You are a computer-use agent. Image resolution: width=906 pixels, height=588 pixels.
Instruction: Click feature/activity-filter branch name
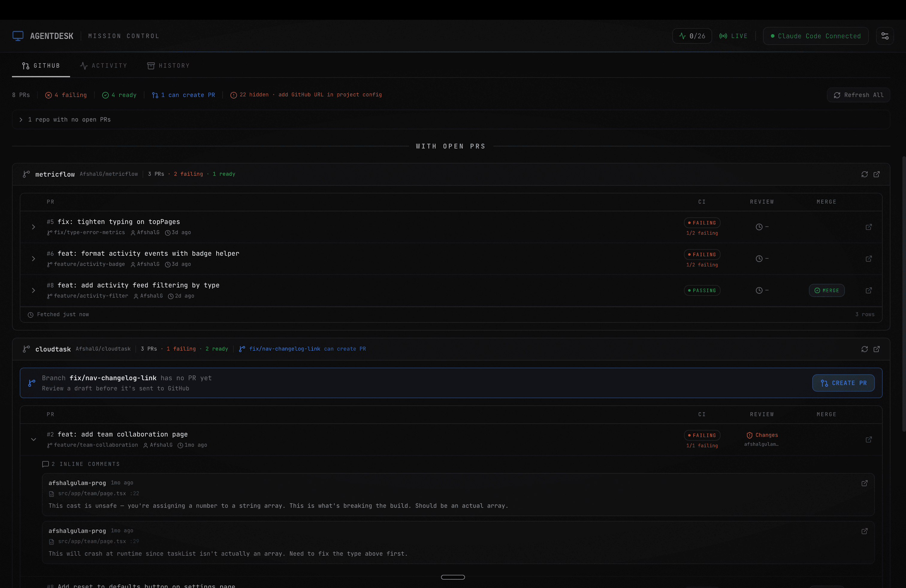pyautogui.click(x=91, y=296)
